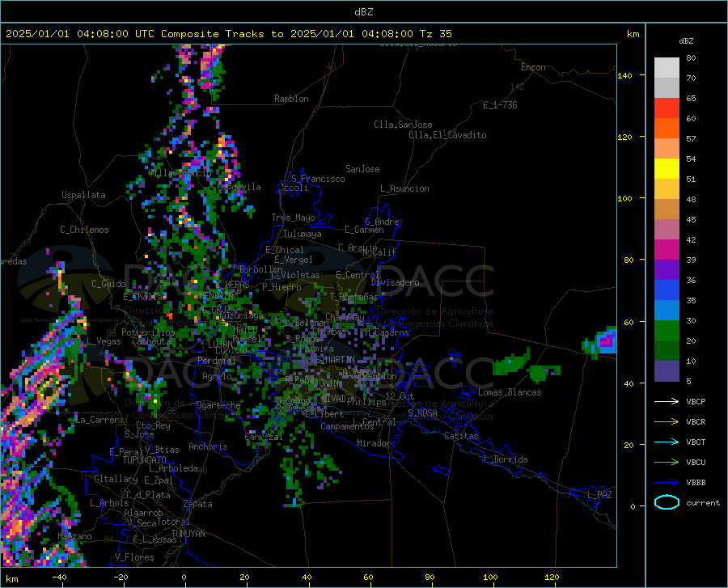The height and width of the screenshot is (588, 728).
Task: Click the 'dBZ' title in top bar
Action: 363,12
